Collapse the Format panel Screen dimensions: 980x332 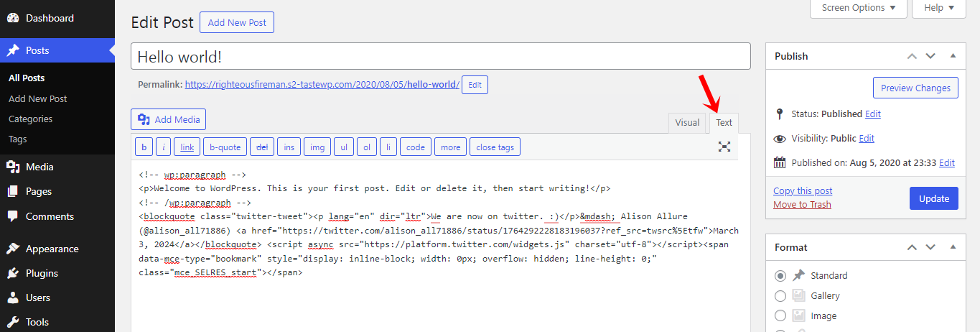click(953, 247)
